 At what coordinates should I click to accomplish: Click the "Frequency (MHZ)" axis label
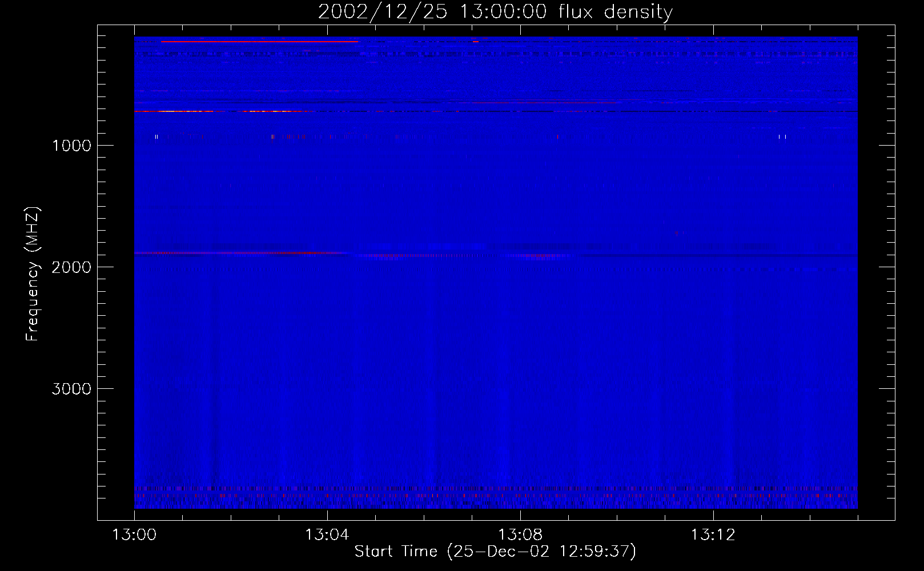click(33, 274)
